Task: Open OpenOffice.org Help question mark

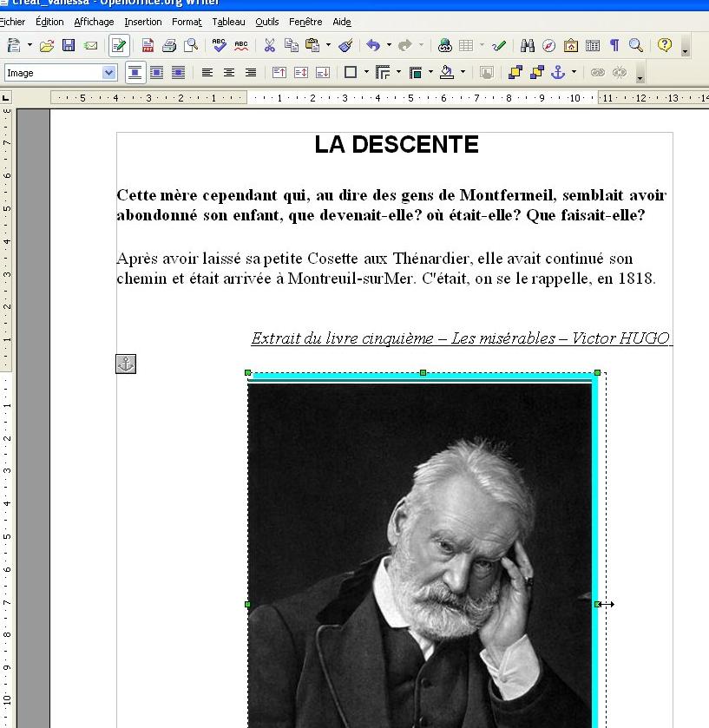Action: click(x=665, y=45)
